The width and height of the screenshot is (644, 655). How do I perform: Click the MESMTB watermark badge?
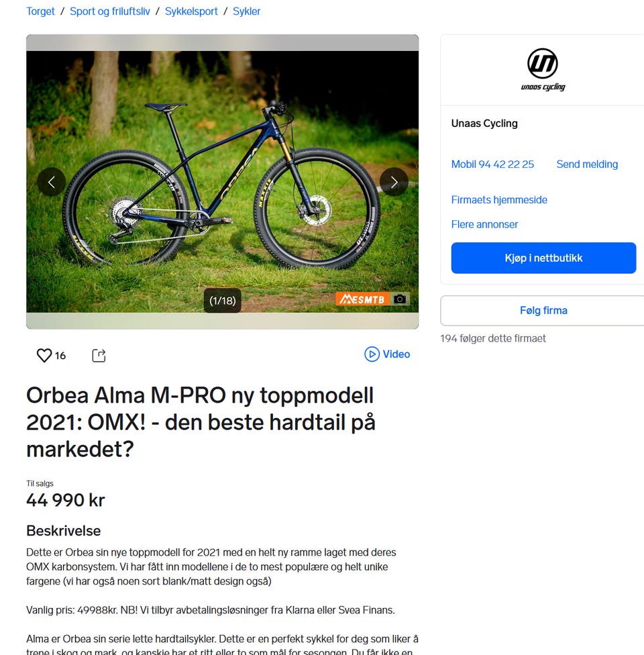(x=362, y=299)
